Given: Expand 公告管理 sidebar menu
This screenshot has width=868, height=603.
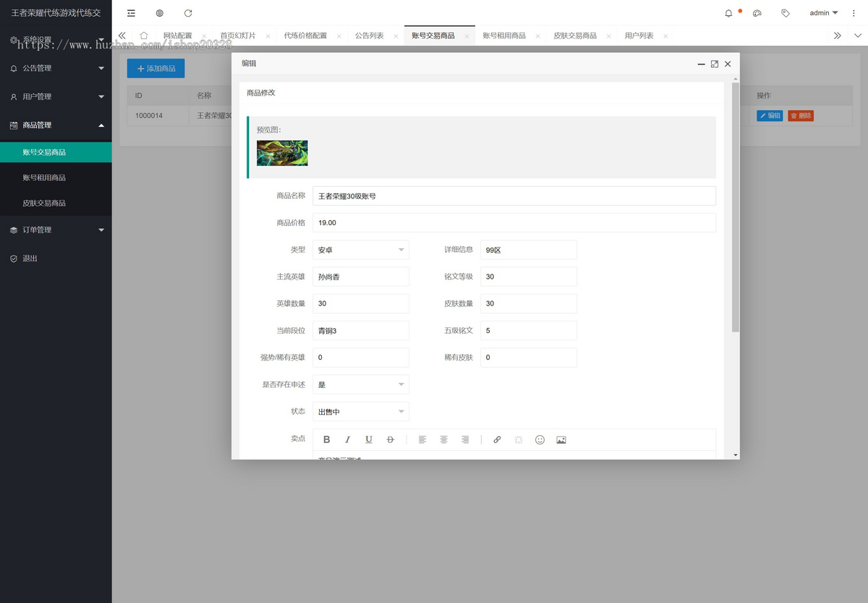Looking at the screenshot, I should (56, 68).
